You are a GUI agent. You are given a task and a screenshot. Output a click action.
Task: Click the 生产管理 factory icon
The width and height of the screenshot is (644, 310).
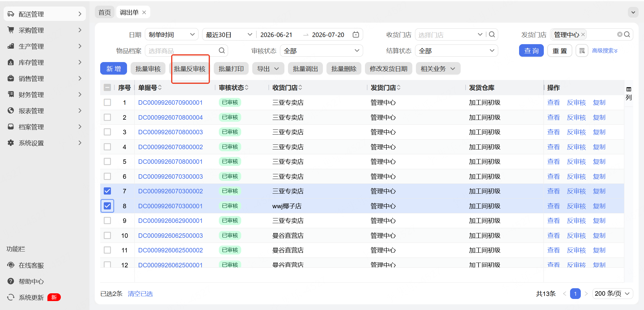pyautogui.click(x=11, y=46)
